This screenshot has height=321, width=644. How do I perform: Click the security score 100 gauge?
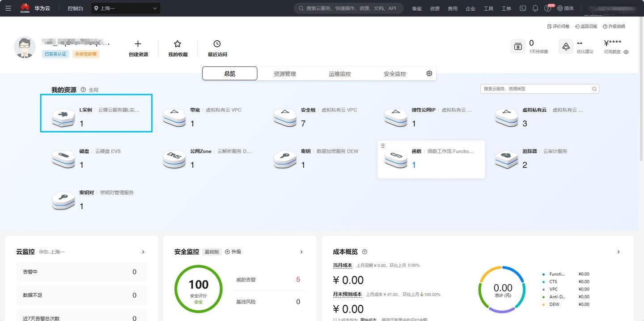point(198,289)
